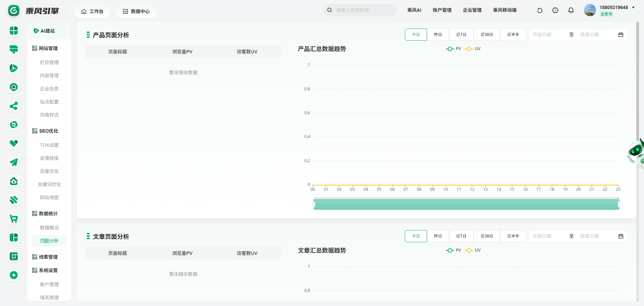Click the product chart zoom slider bar

point(466,204)
